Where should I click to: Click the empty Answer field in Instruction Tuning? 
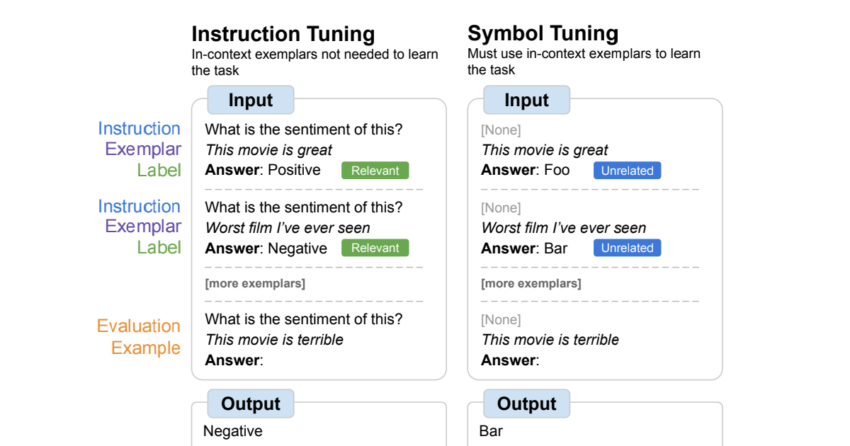234,360
